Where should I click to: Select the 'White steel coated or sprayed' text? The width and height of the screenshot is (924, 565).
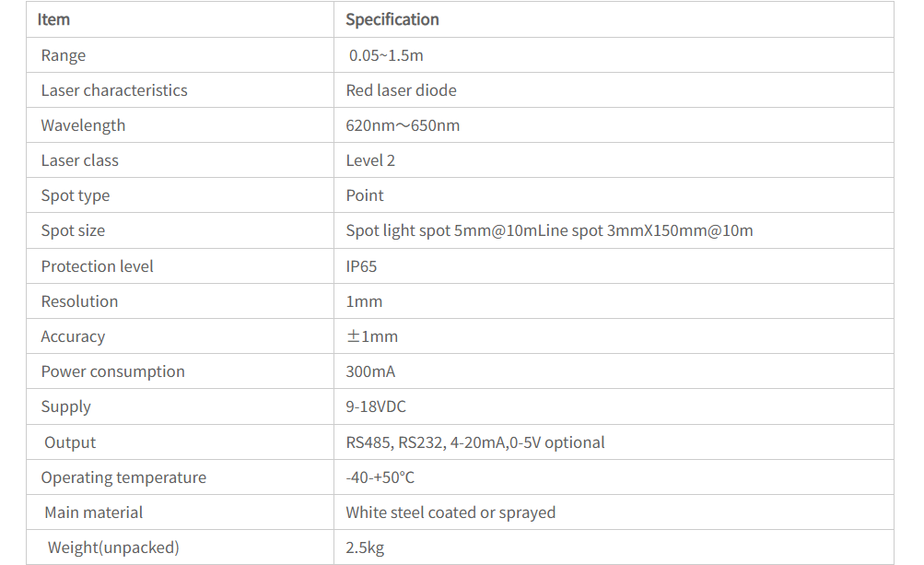pyautogui.click(x=450, y=512)
